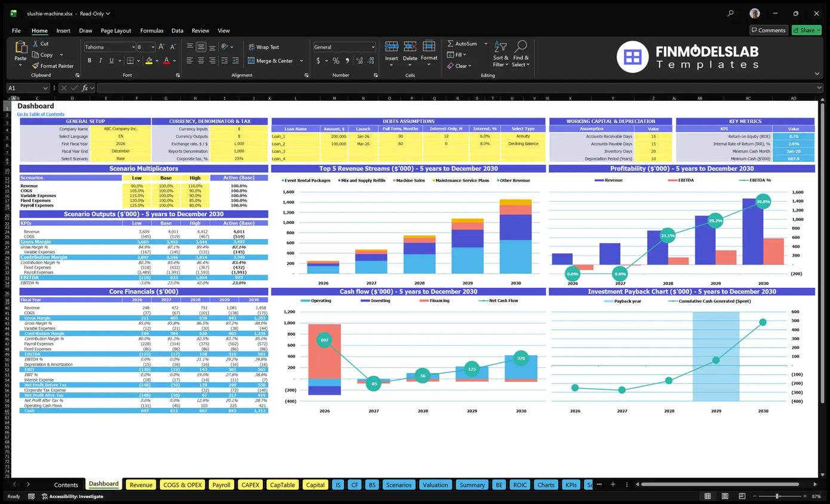The image size is (830, 504).
Task: Switch to Page Layout view in status bar
Action: click(x=724, y=496)
